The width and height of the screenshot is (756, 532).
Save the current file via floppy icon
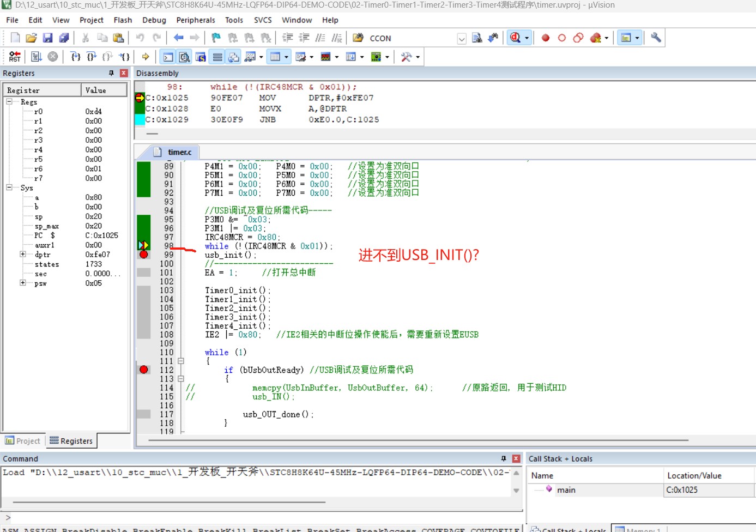pyautogui.click(x=47, y=38)
